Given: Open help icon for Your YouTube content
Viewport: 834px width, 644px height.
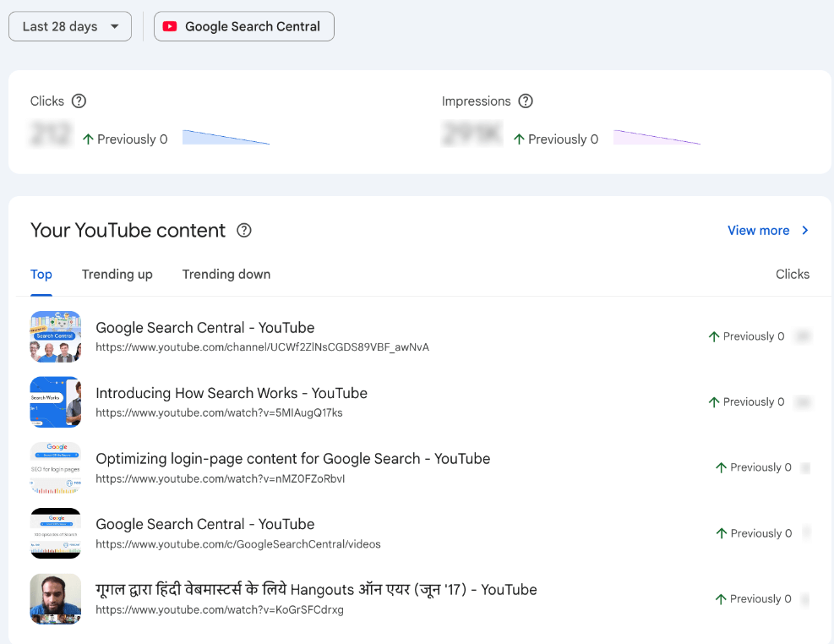Looking at the screenshot, I should tap(244, 231).
